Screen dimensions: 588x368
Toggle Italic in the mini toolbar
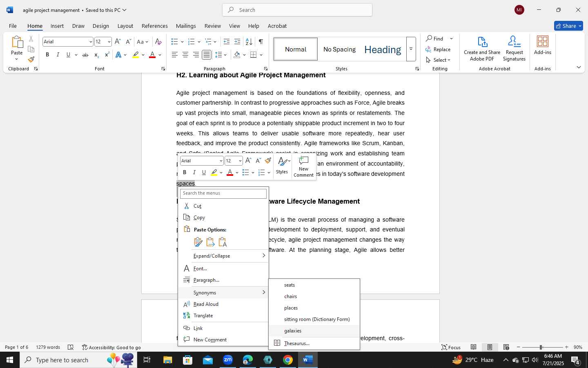point(194,173)
